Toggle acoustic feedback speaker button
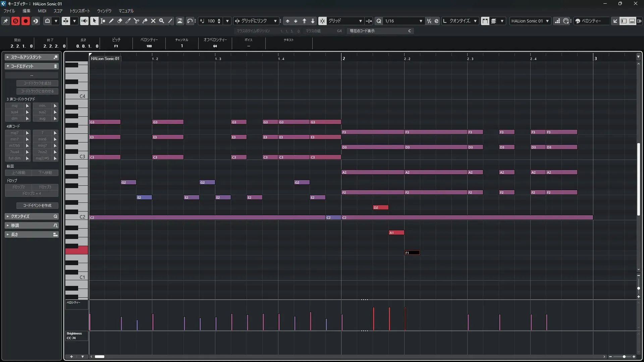Image resolution: width=644 pixels, height=362 pixels. pyautogui.click(x=84, y=21)
